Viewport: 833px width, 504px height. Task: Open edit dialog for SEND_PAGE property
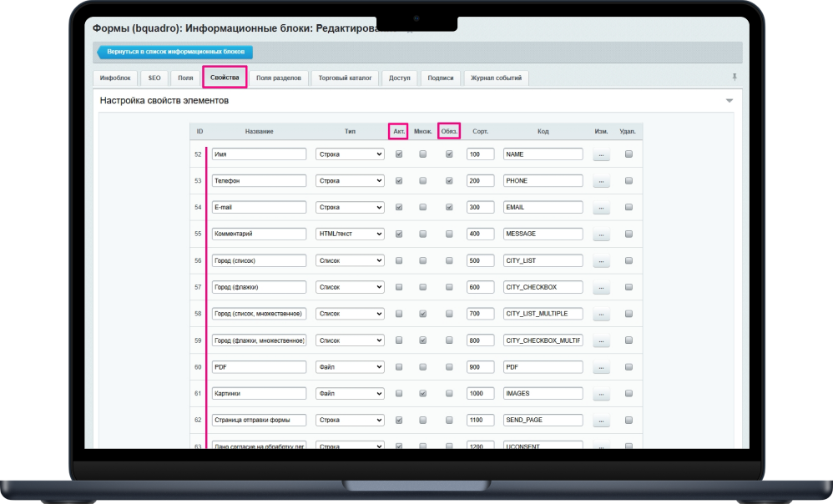point(601,420)
